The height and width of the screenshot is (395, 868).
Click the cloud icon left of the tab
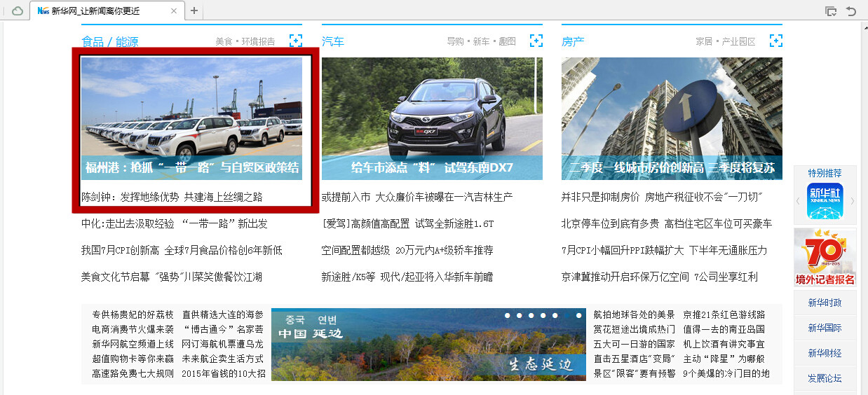coord(18,11)
